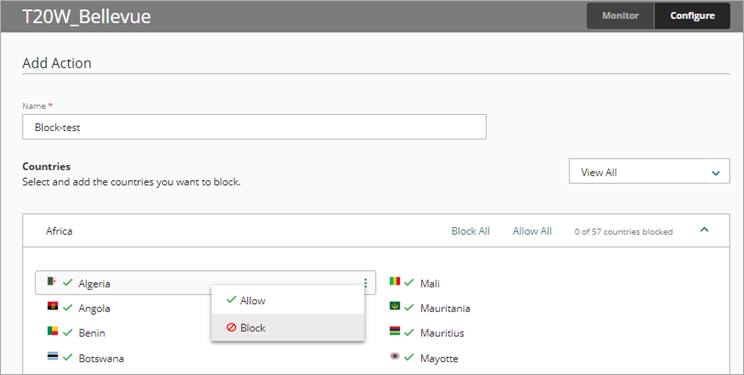The image size is (744, 375).
Task: Select the Mali country name
Action: point(430,283)
